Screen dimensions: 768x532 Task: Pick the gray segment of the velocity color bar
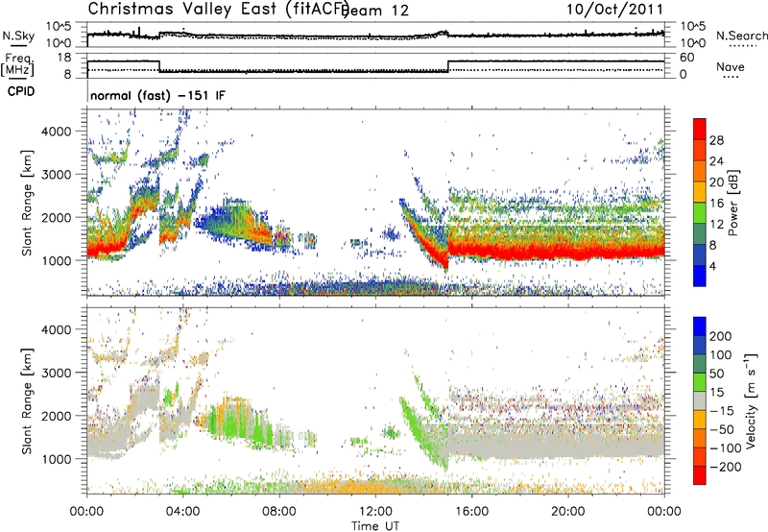click(x=700, y=400)
